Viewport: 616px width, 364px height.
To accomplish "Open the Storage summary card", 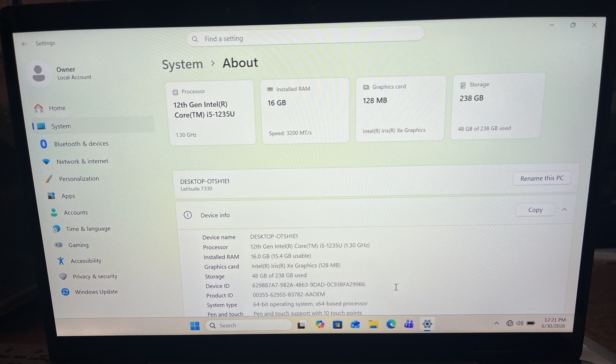I will 497,106.
